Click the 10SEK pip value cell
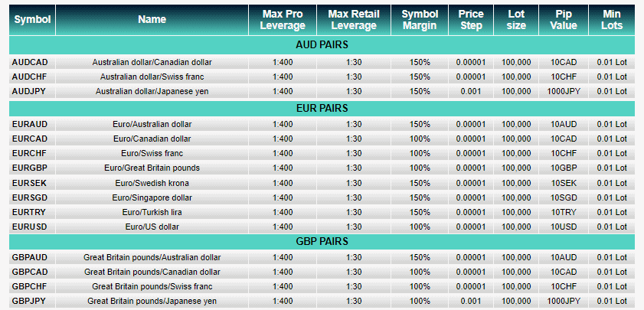644x310 pixels. (x=564, y=183)
